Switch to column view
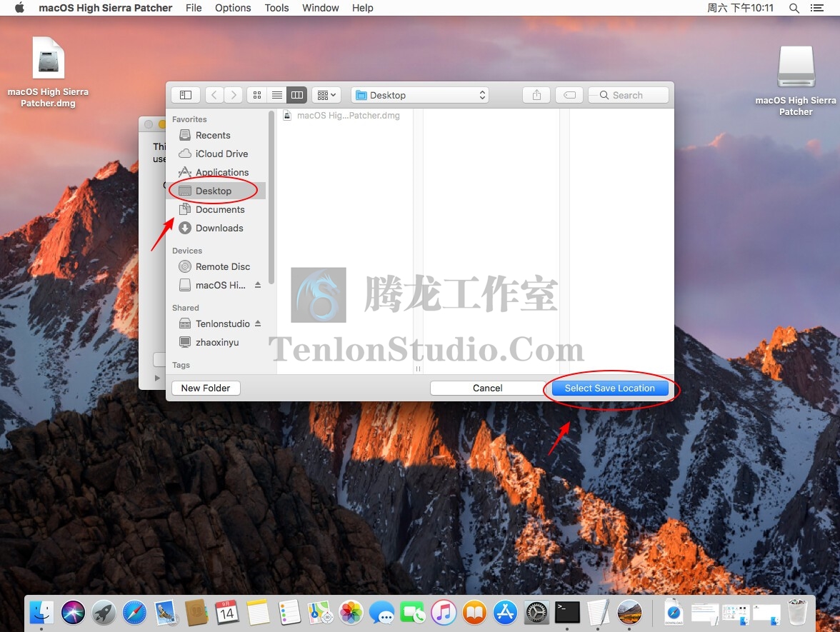The width and height of the screenshot is (840, 632). (297, 95)
